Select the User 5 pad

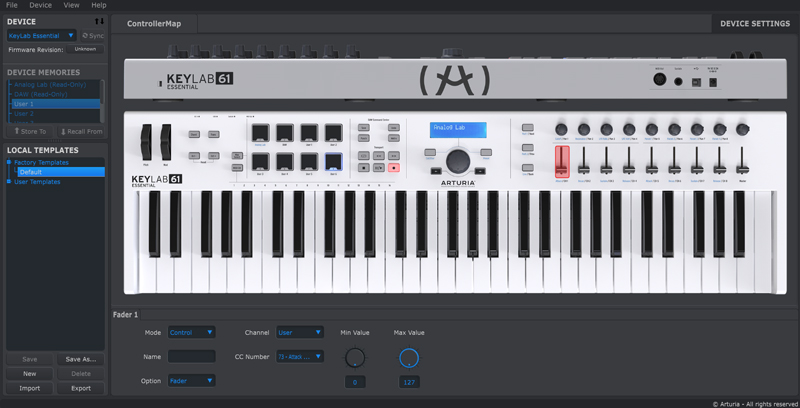309,162
